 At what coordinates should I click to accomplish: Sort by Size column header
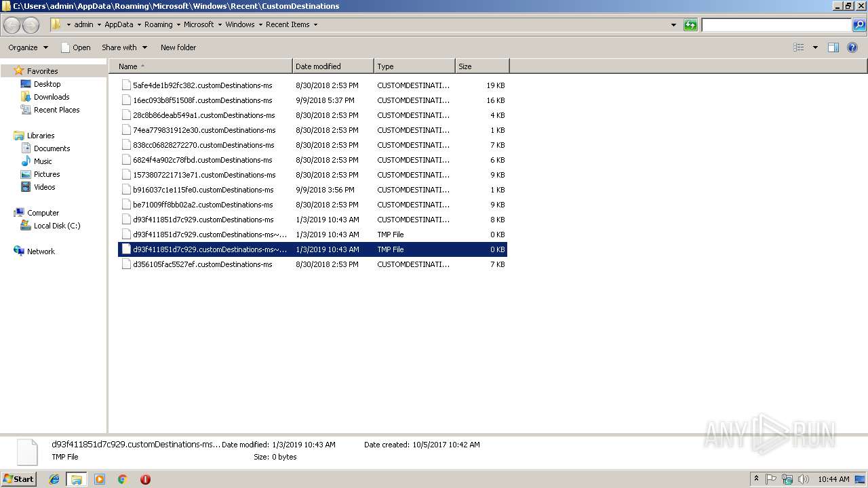[482, 66]
